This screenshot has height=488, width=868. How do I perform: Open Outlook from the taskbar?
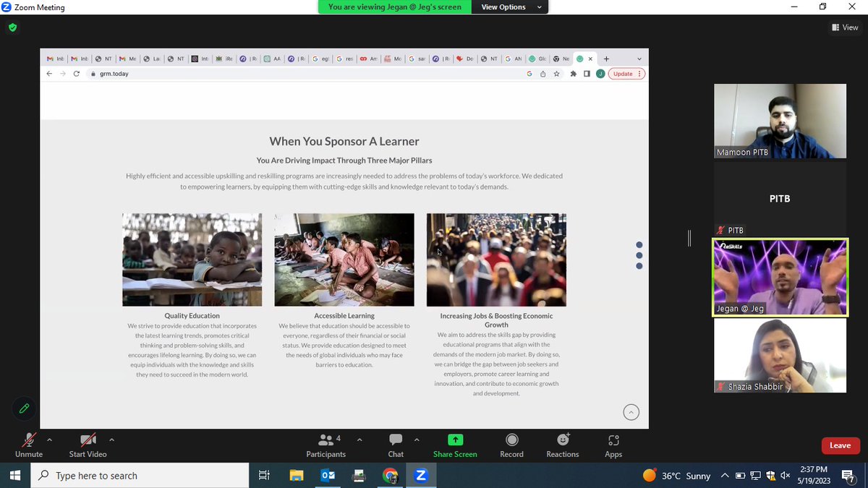point(328,476)
